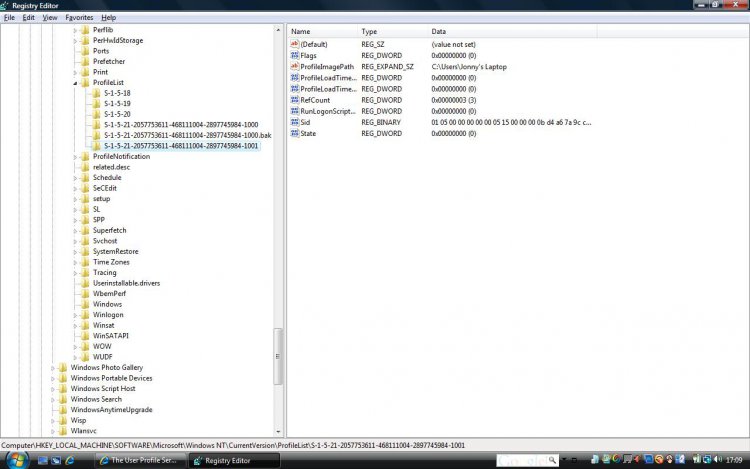
Task: Click the taskbar clock showing 17:09
Action: click(734, 460)
